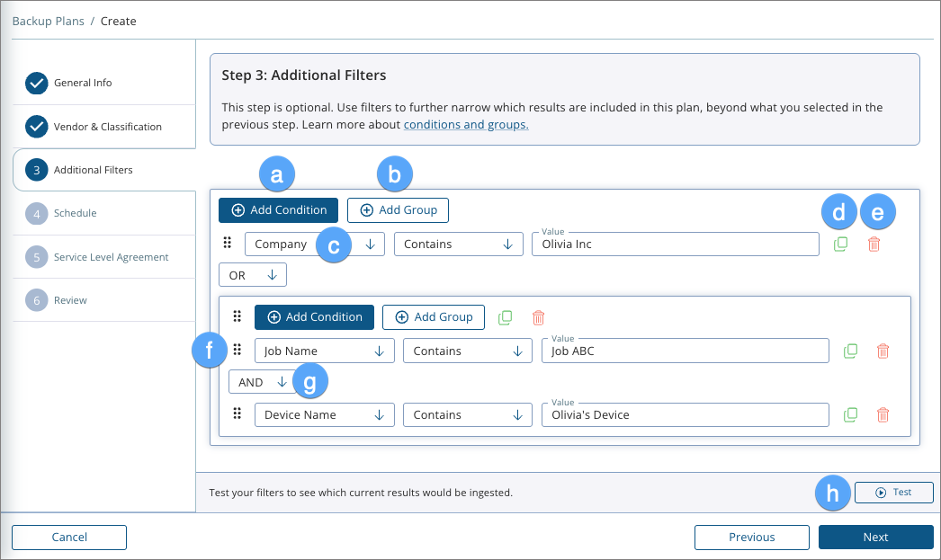This screenshot has height=560, width=941.
Task: Run the Test button for filters
Action: 893,492
